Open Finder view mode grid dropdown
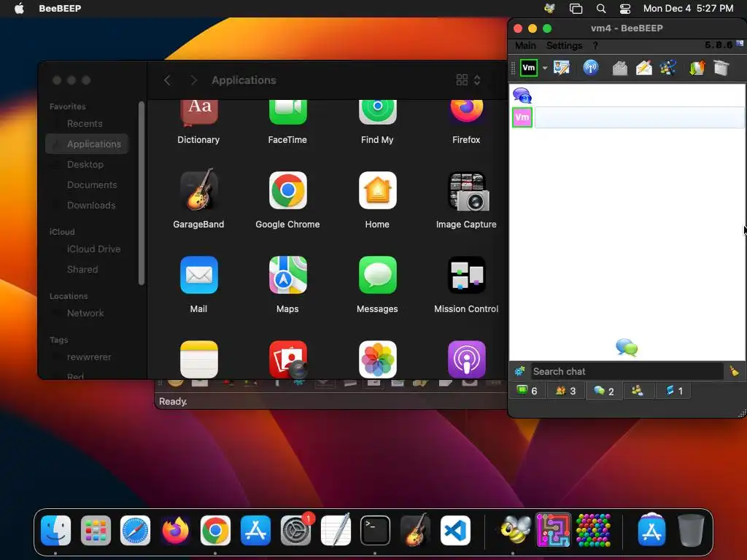 pyautogui.click(x=468, y=80)
